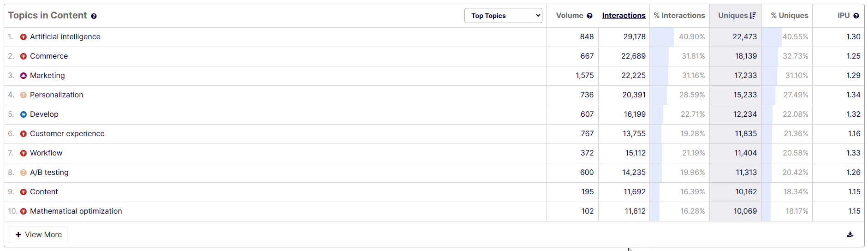Viewport: 868px width, 251px height.
Task: Click the help icon beside Topics in Content
Action: click(x=94, y=16)
